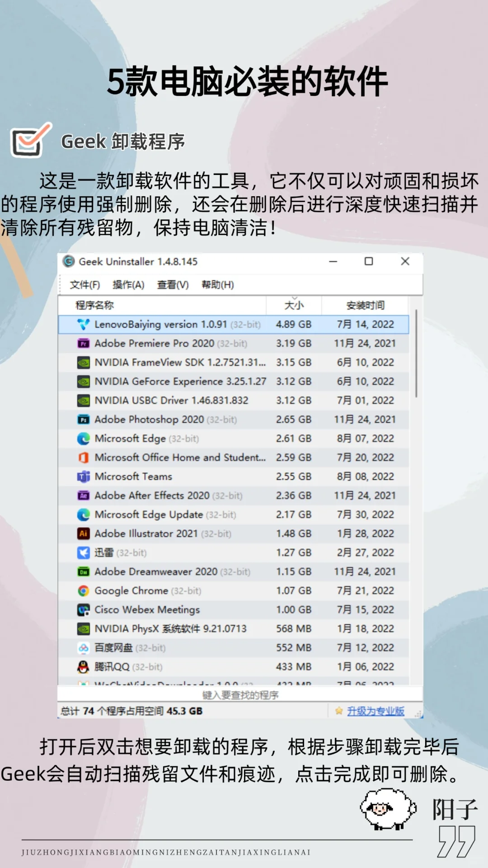488x868 pixels.
Task: Open the 帮助(H) menu
Action: (x=218, y=285)
